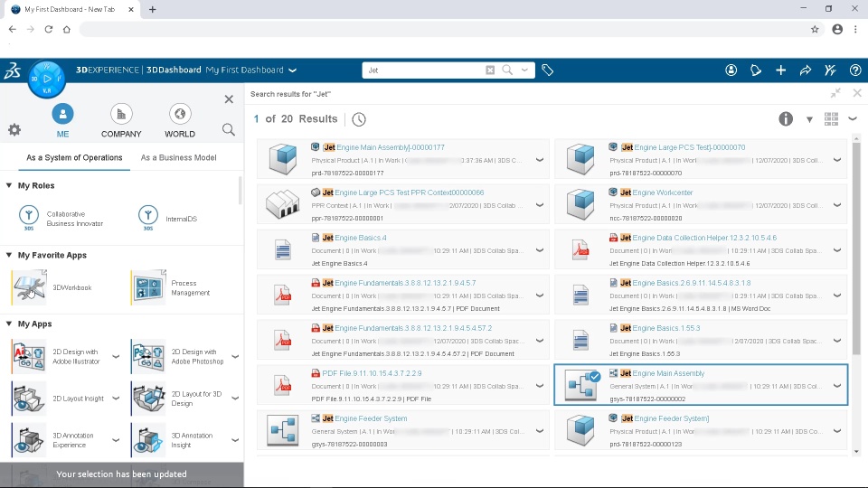Expand Jet Engine Large PCS Test-00000070 chevron

(x=837, y=160)
